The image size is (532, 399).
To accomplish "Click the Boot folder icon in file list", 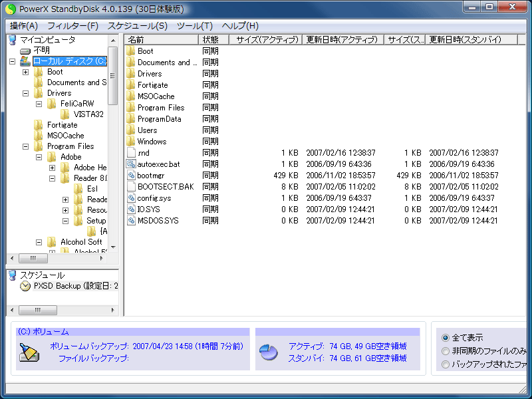I will 130,51.
